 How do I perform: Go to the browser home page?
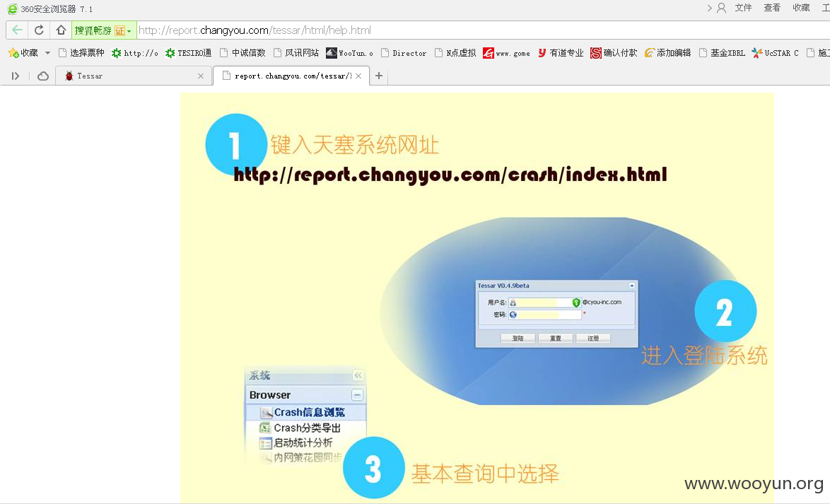coord(61,30)
